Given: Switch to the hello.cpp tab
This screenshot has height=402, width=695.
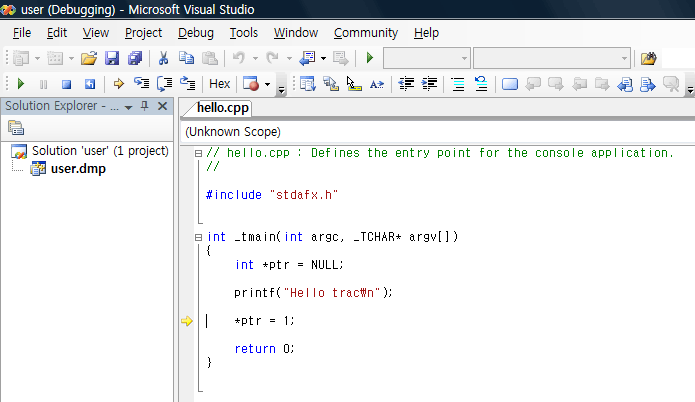Looking at the screenshot, I should (223, 108).
